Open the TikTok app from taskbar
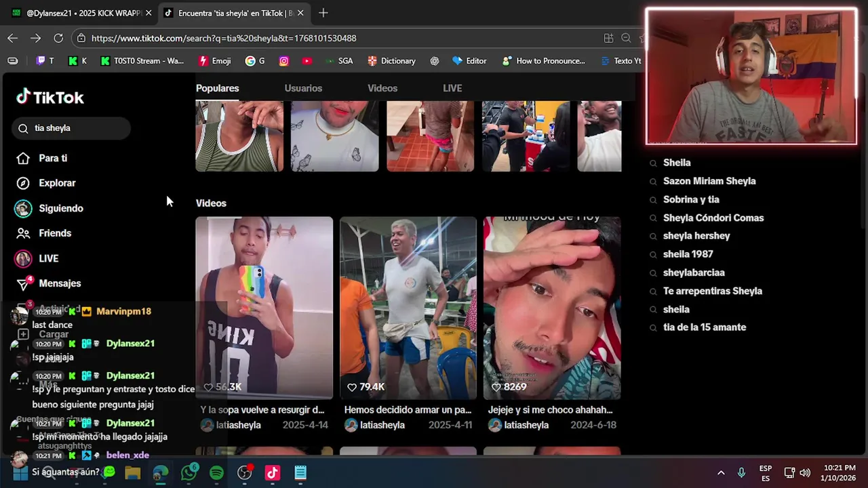This screenshot has width=868, height=488. point(272,472)
